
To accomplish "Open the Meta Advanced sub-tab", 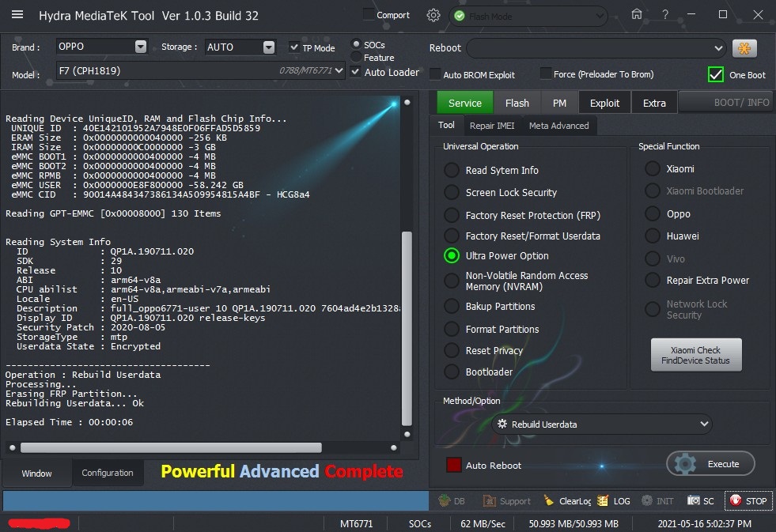I will [x=558, y=126].
